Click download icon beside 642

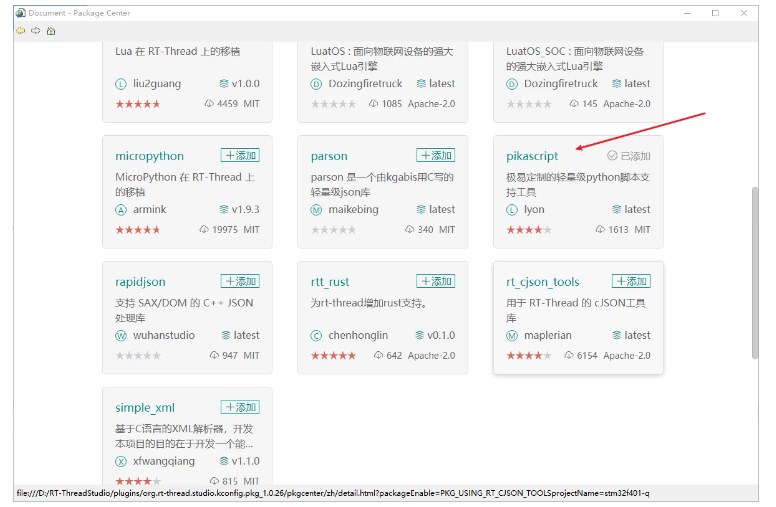379,355
